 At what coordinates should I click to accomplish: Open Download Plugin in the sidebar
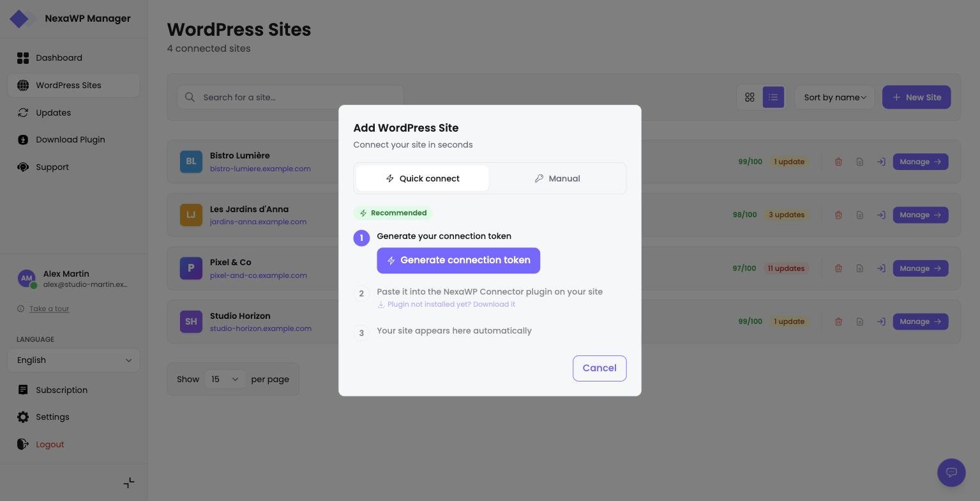[74, 140]
